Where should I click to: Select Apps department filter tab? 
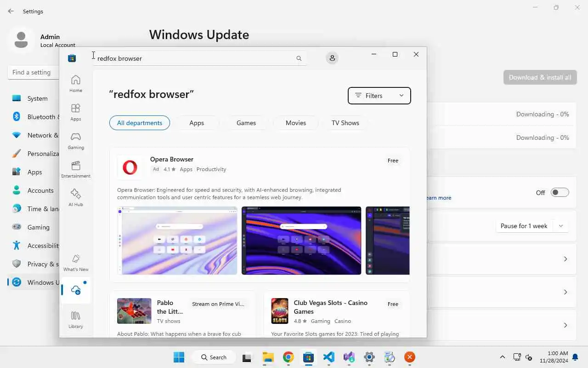pyautogui.click(x=197, y=123)
